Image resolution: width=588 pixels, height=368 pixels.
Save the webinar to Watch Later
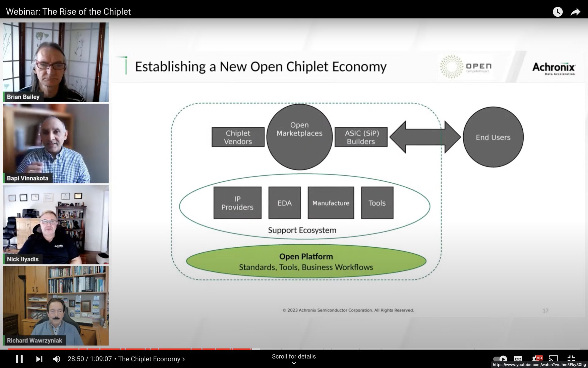tap(558, 11)
